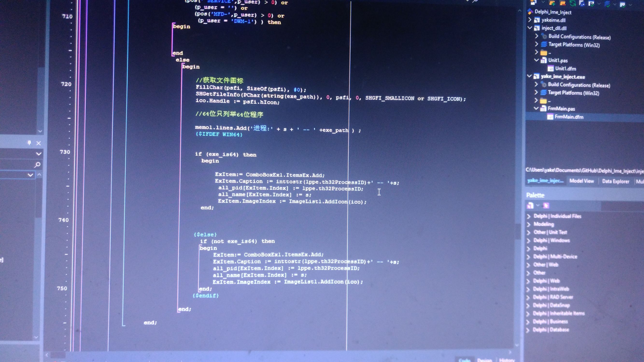Click the code folding marker beside else begin
This screenshot has height=362, width=644.
(183, 65)
